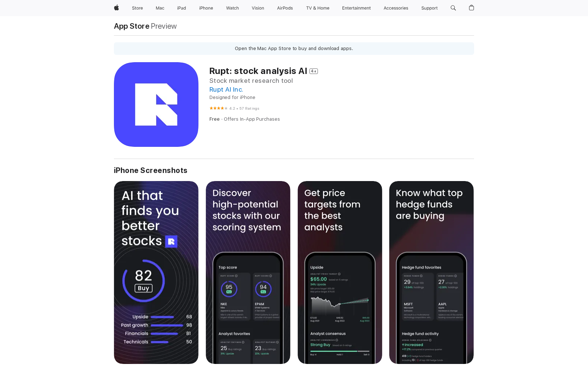Click the 'Free' price label
Image resolution: width=588 pixels, height=368 pixels.
coord(215,119)
